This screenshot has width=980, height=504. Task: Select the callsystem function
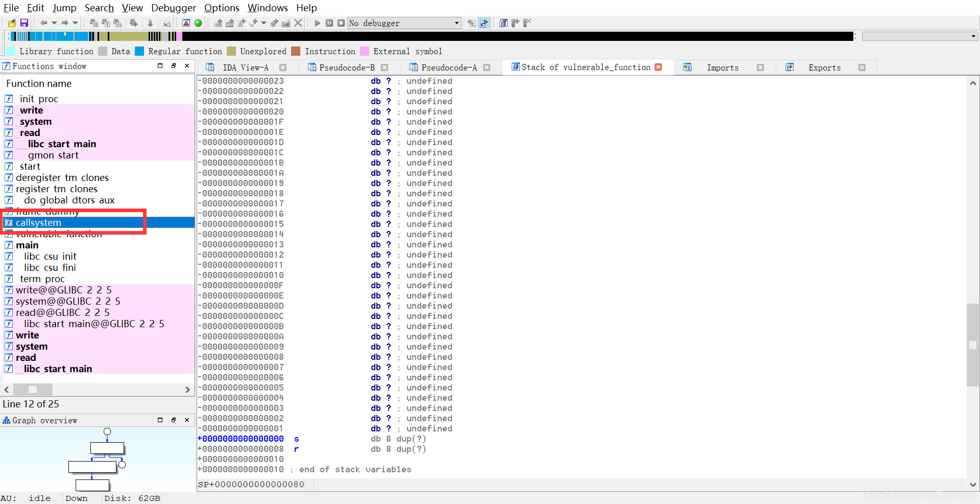(x=99, y=222)
